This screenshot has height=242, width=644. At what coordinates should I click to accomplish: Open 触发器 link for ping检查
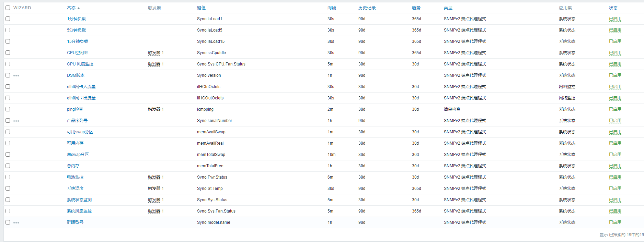click(x=154, y=109)
